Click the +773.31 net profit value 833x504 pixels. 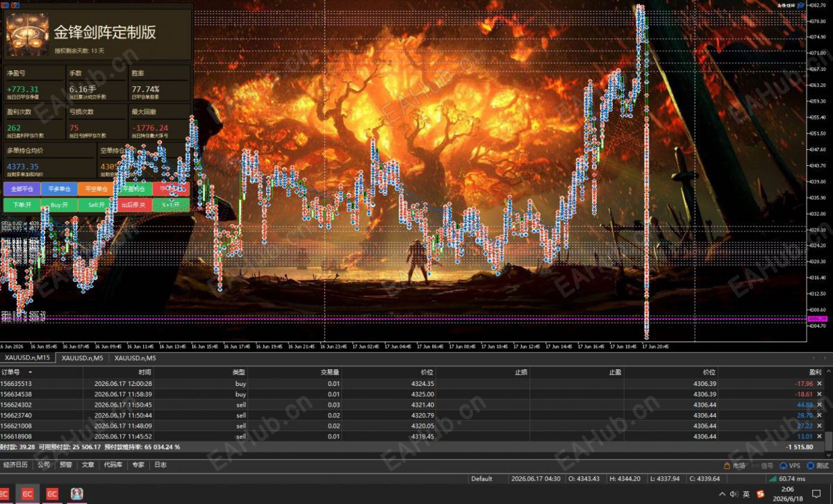coord(23,90)
